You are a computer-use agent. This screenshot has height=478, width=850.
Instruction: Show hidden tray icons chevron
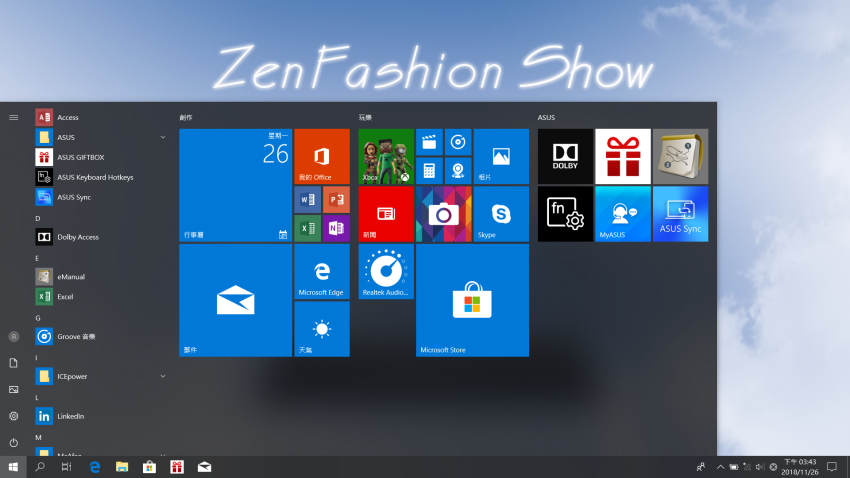click(x=720, y=467)
